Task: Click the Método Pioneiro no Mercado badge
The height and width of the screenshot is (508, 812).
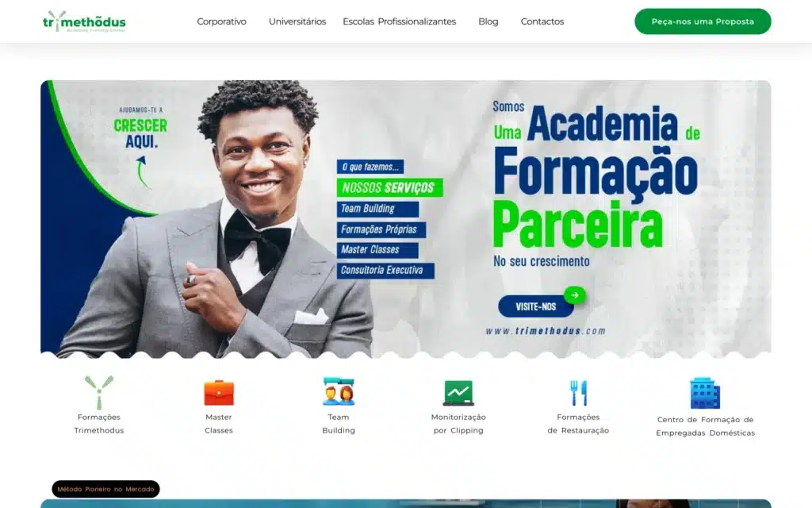Action: click(x=105, y=489)
